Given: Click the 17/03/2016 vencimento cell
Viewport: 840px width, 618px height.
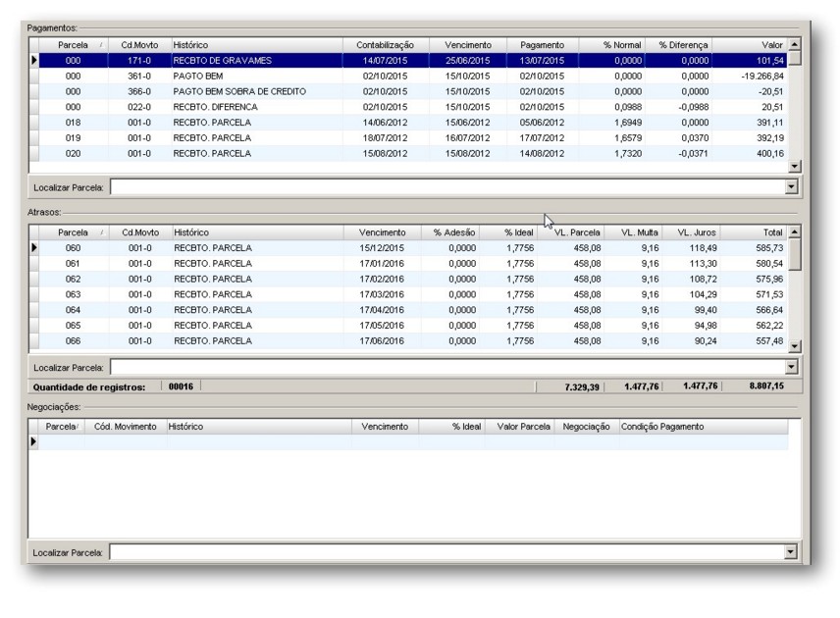Looking at the screenshot, I should (382, 294).
